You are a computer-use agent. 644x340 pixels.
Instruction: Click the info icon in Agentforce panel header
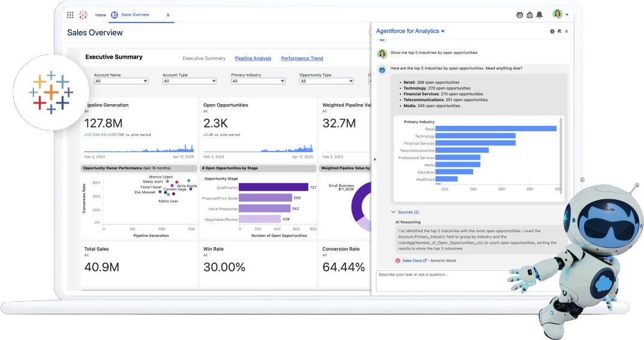[x=552, y=31]
